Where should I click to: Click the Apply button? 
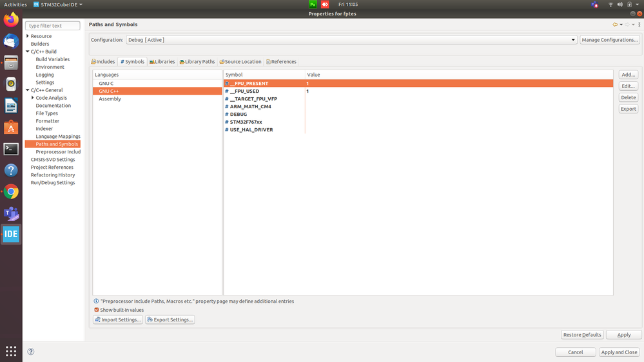(624, 335)
